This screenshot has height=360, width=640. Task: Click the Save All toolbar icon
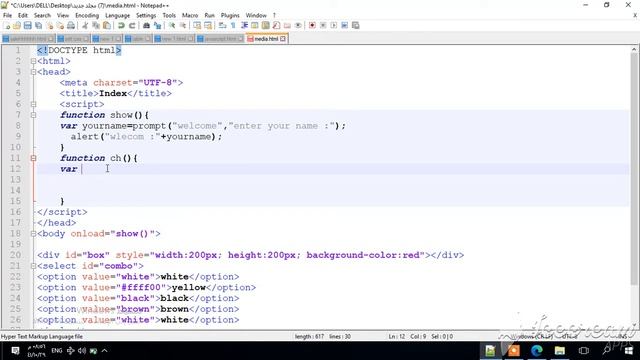[38, 25]
